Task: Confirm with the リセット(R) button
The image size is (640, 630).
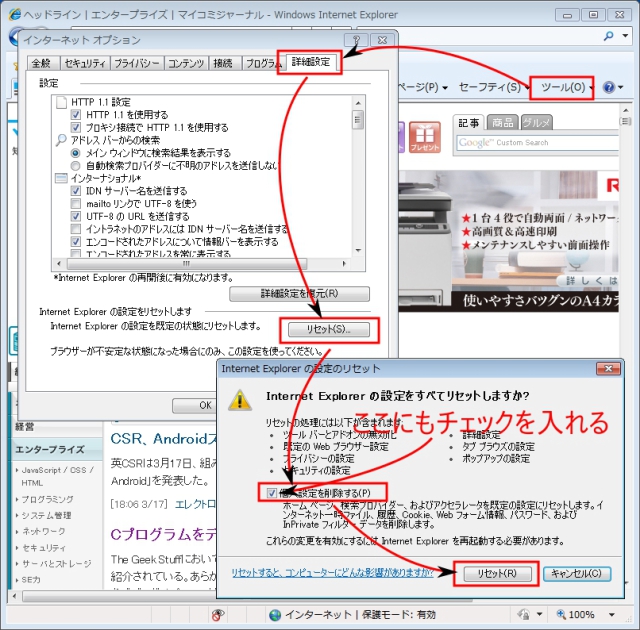Action: click(497, 573)
